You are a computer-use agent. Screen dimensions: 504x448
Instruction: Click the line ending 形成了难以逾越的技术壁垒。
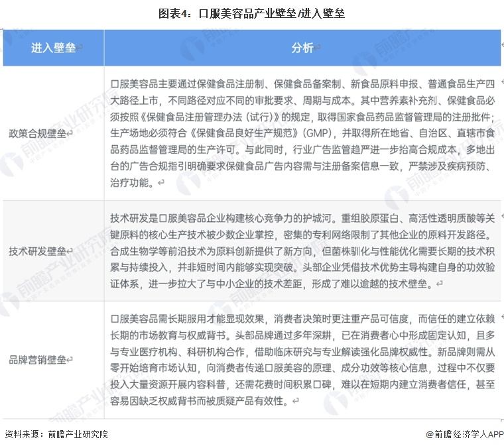click(x=273, y=284)
